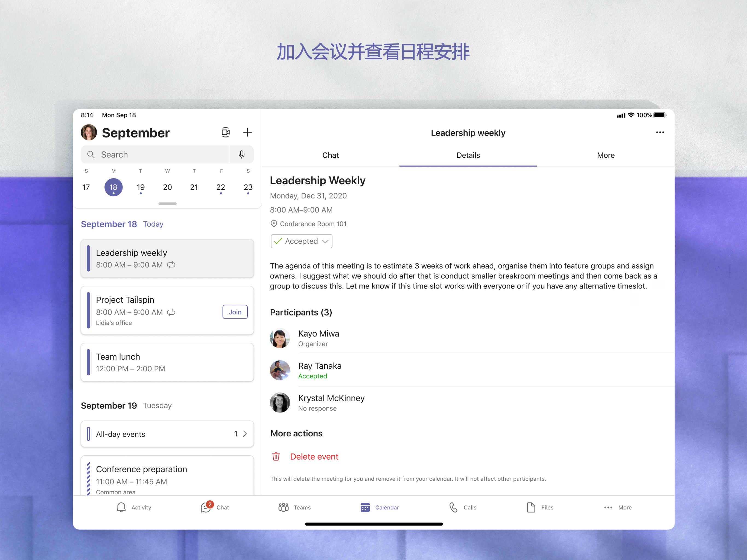Click the plus icon to add event
Screen dimensions: 747x560
click(x=247, y=132)
